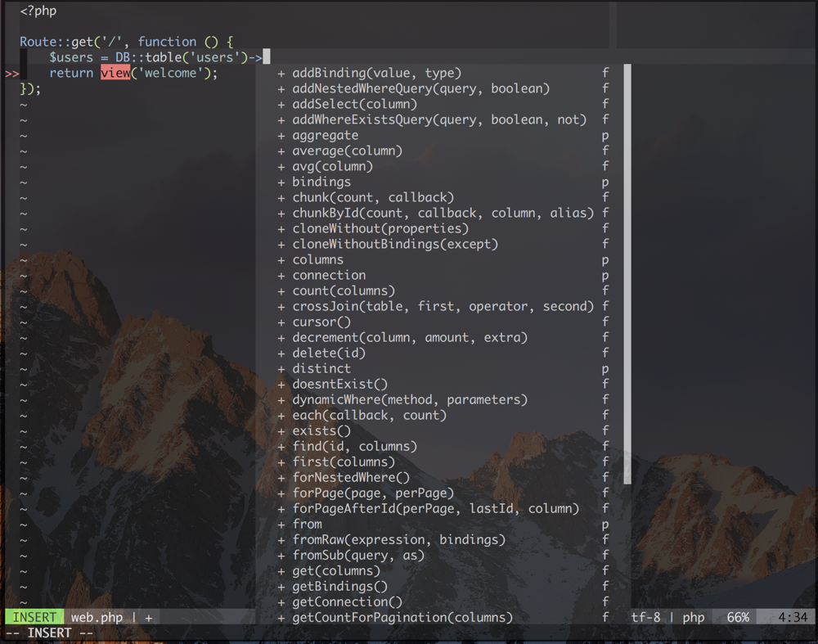The height and width of the screenshot is (644, 818).
Task: Click the Route::get call in code
Action: (56, 41)
